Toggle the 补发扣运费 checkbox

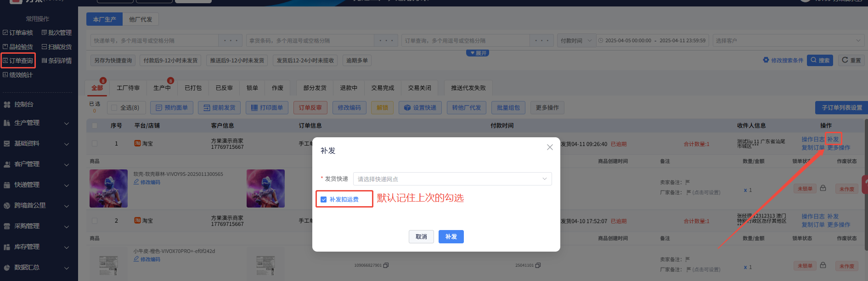click(323, 199)
